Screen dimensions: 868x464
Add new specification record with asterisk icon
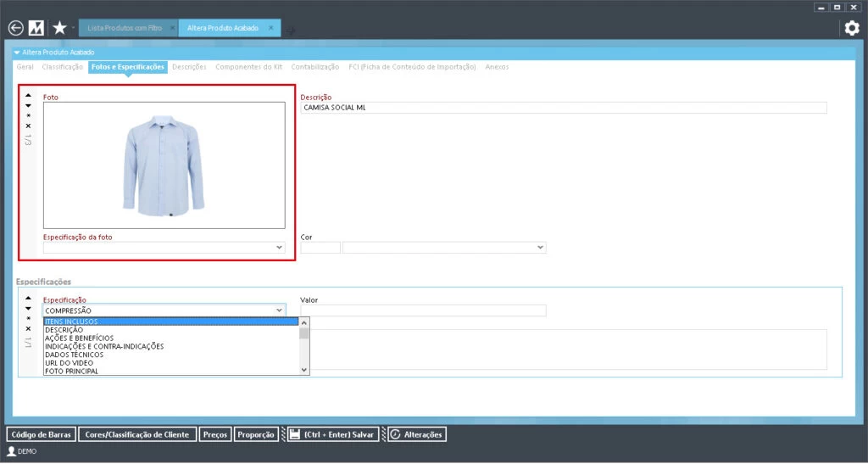click(28, 318)
